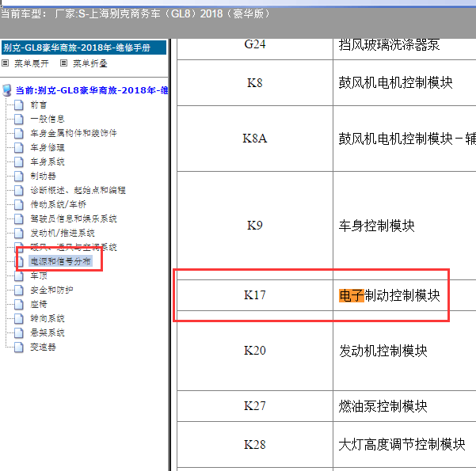Click the document icon next to 车身修理

point(21,147)
